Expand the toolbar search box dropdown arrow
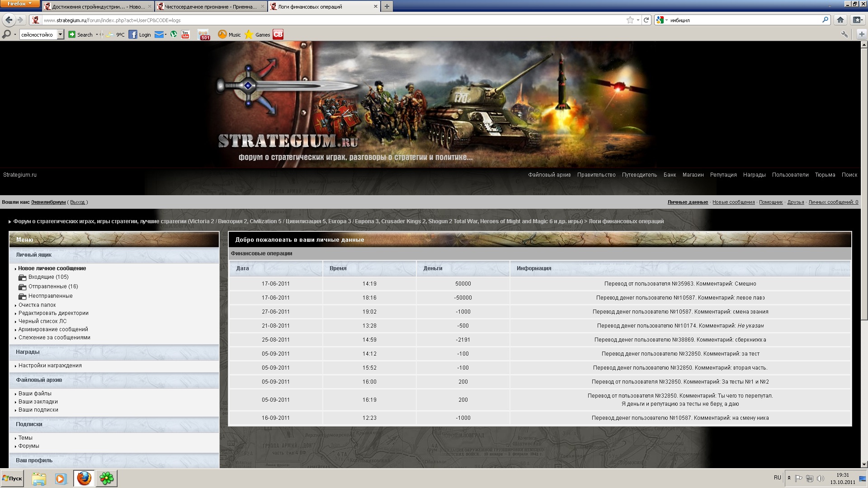This screenshot has height=488, width=868. click(x=61, y=34)
